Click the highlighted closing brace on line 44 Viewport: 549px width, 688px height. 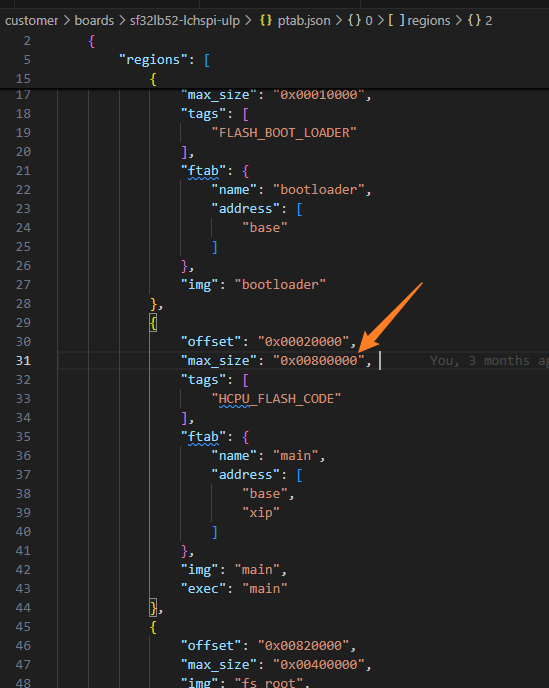pyautogui.click(x=153, y=608)
